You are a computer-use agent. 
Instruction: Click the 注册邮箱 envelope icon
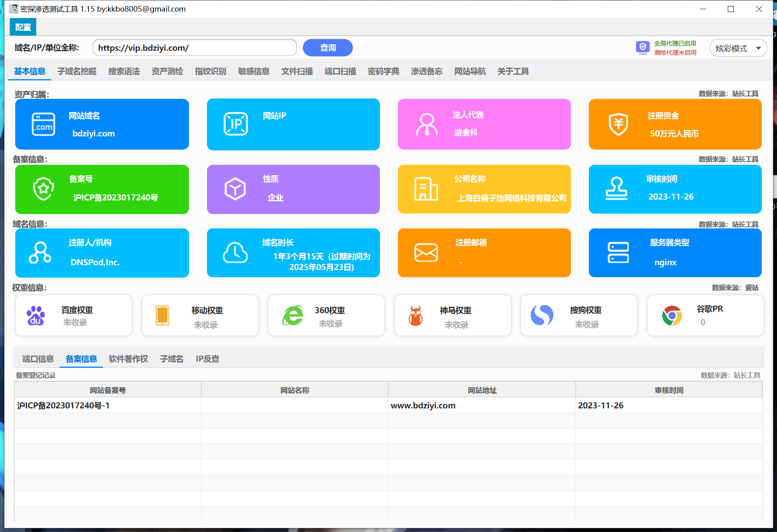pyautogui.click(x=426, y=253)
